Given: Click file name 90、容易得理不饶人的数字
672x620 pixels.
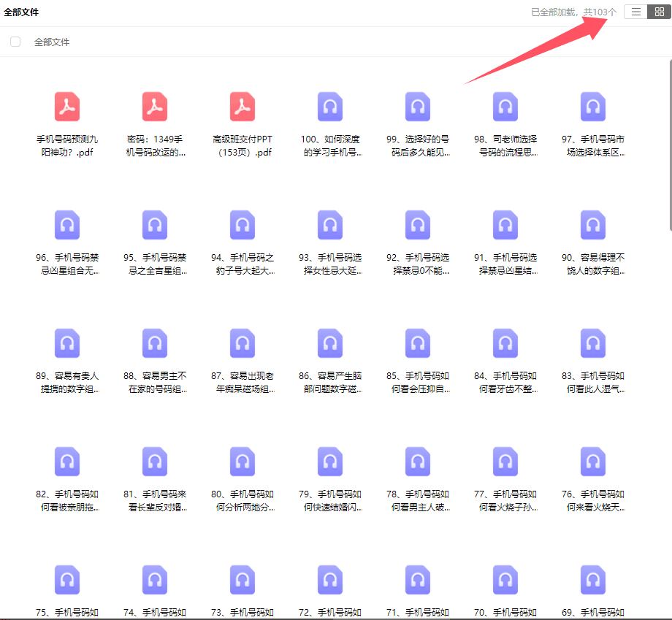Looking at the screenshot, I should (593, 264).
